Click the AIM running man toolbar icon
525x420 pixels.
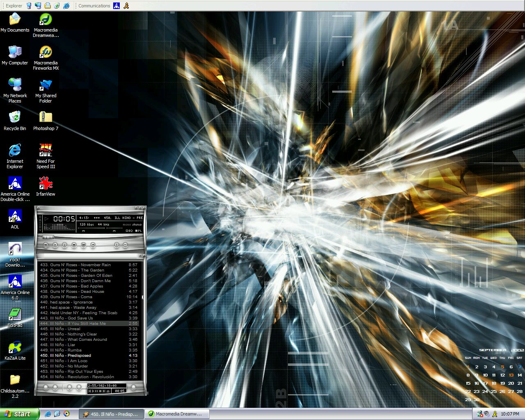(x=126, y=6)
